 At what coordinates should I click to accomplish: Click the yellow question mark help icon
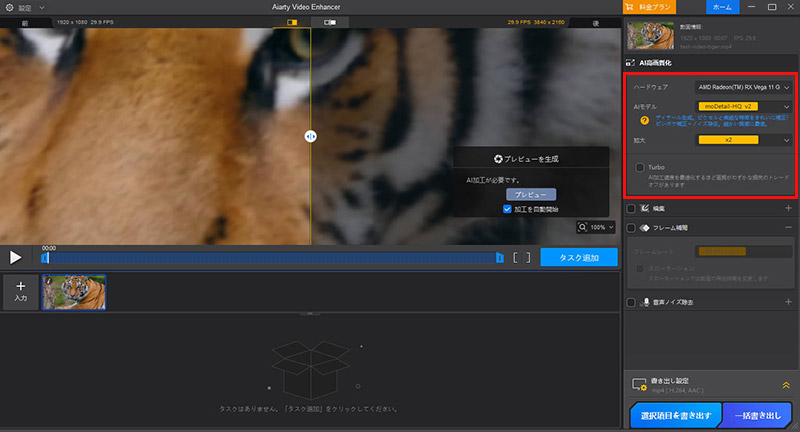[x=644, y=120]
